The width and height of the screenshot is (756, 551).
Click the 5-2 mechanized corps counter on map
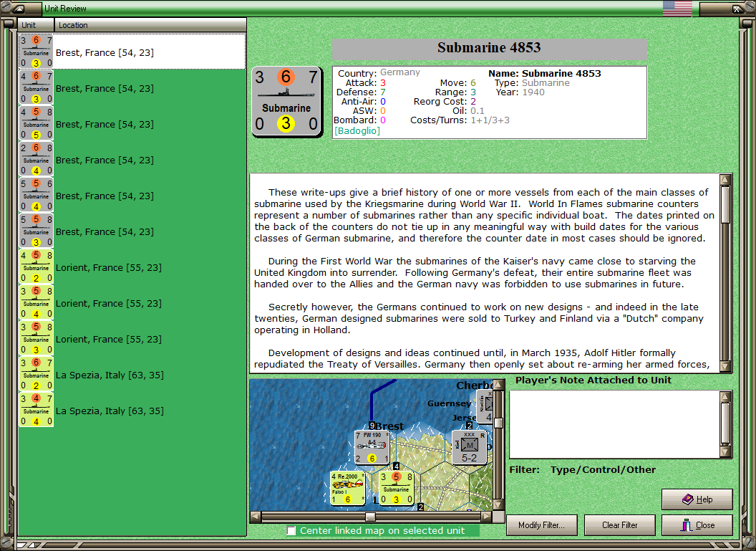(x=469, y=447)
